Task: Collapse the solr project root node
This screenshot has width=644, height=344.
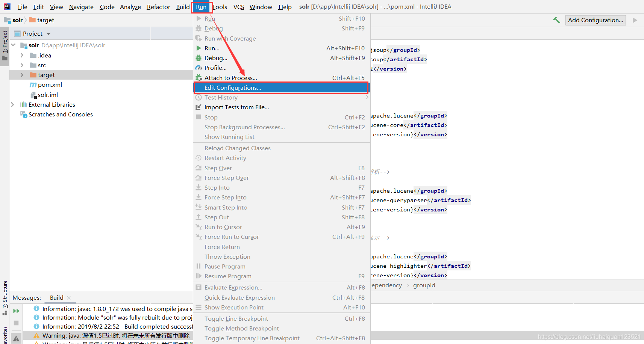Action: click(x=13, y=45)
